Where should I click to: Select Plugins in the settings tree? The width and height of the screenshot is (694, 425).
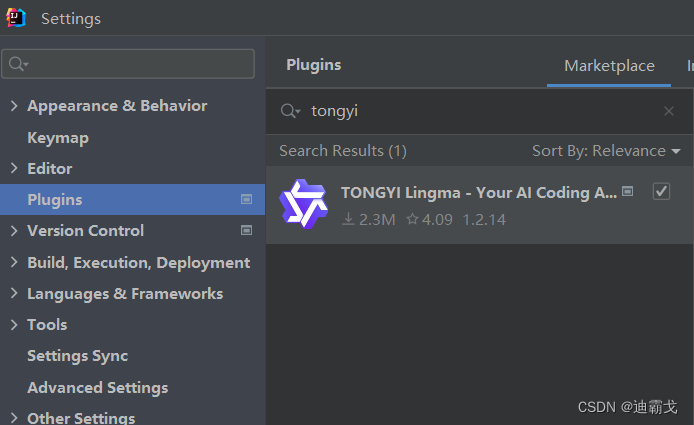pos(132,200)
